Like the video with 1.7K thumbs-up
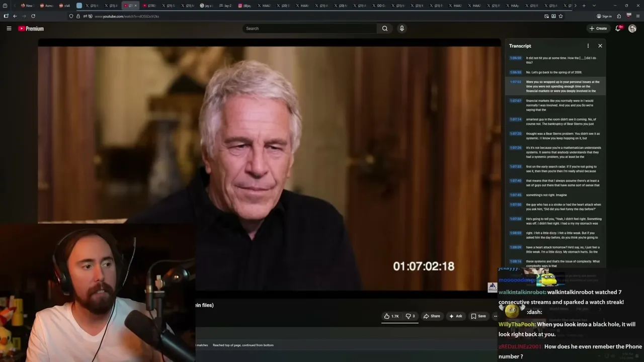The height and width of the screenshot is (362, 644). 391,316
